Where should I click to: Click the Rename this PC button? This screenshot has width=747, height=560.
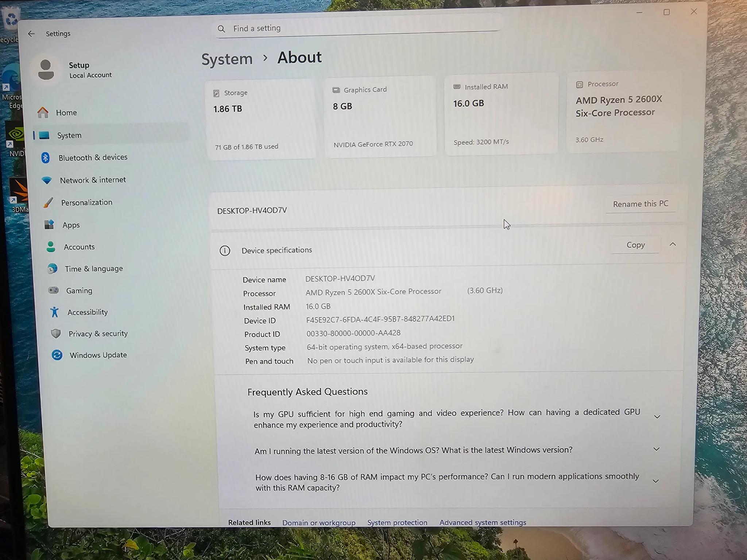(x=640, y=204)
